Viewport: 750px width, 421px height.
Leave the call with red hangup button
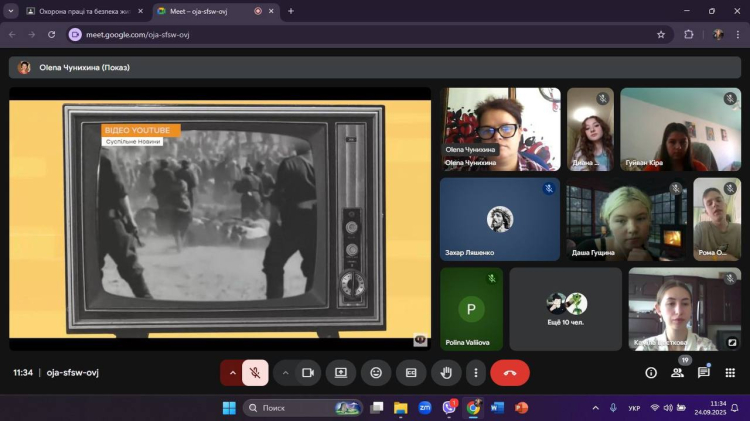(x=510, y=373)
